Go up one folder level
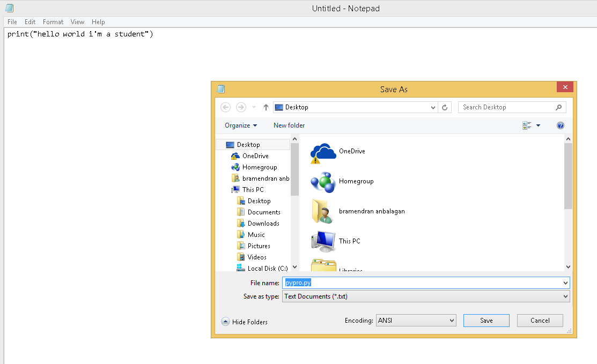This screenshot has height=364, width=597. (x=266, y=107)
